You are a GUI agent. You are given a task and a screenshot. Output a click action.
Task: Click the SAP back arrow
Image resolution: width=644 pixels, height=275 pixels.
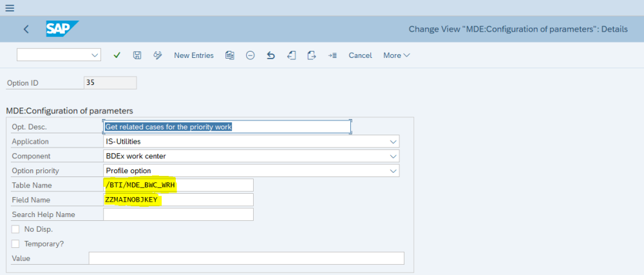(26, 29)
